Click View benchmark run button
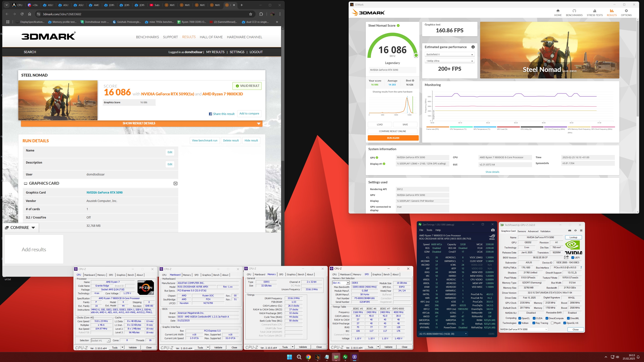 (204, 140)
